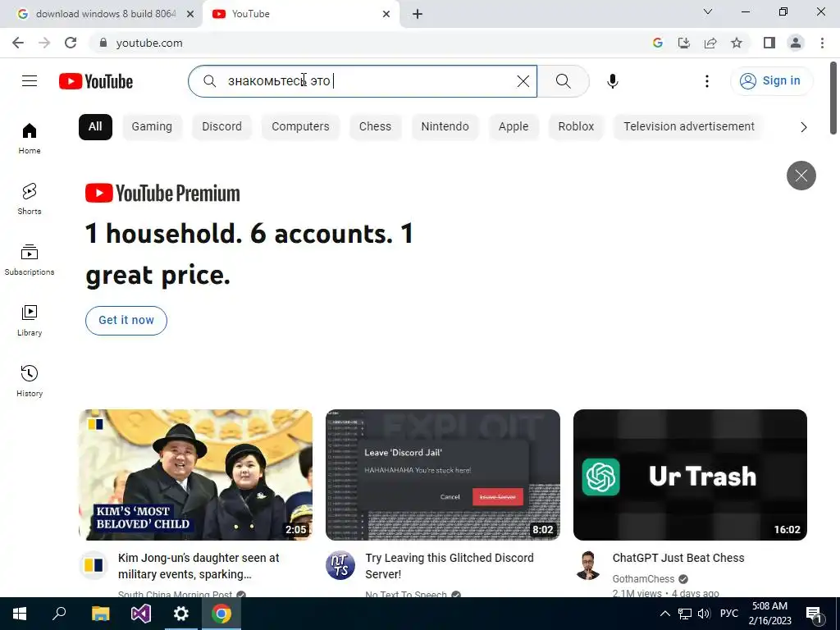Open Library in the sidebar
Viewport: 840px width, 630px height.
pyautogui.click(x=30, y=321)
